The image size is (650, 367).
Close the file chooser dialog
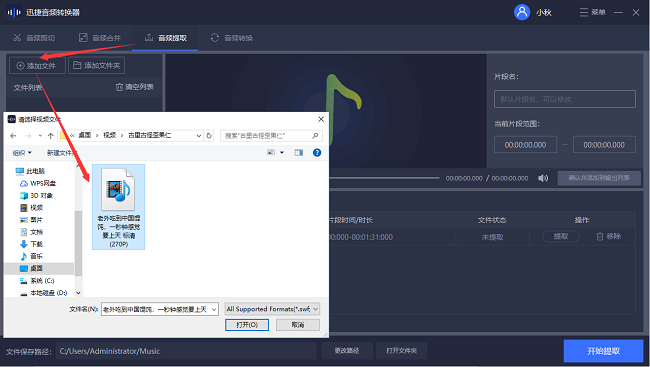(321, 119)
